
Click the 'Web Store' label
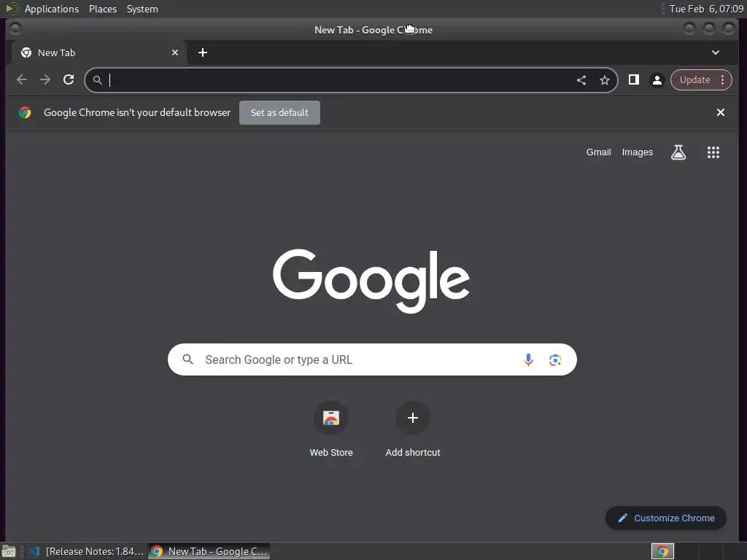click(331, 452)
